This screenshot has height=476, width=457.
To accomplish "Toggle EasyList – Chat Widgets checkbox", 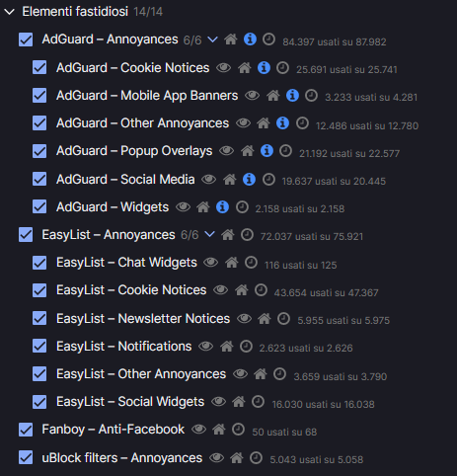I will pyautogui.click(x=39, y=263).
